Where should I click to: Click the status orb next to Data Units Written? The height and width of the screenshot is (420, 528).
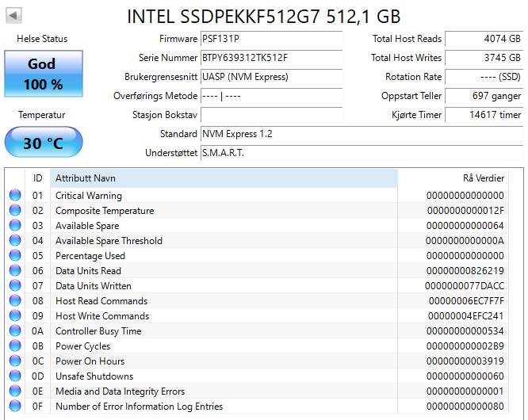[15, 286]
